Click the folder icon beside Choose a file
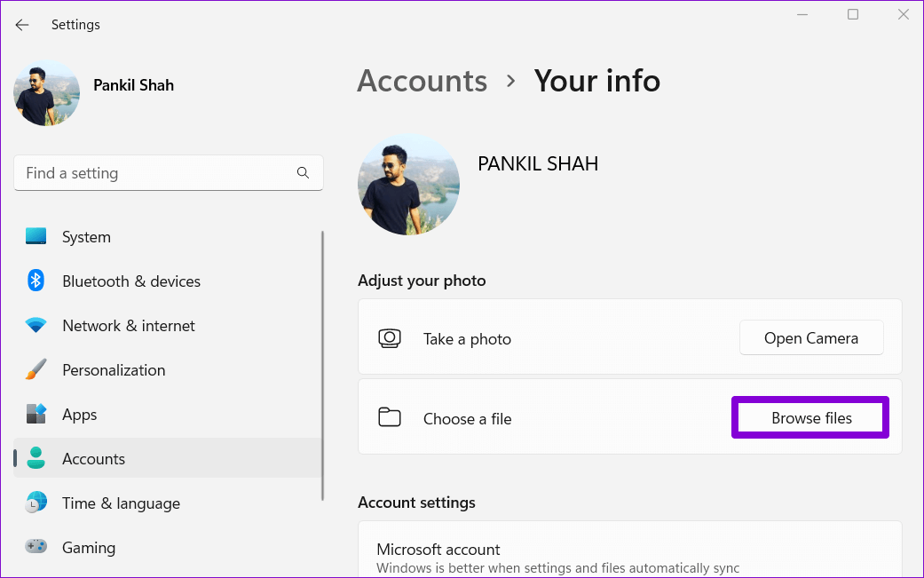The height and width of the screenshot is (578, 924). click(389, 418)
